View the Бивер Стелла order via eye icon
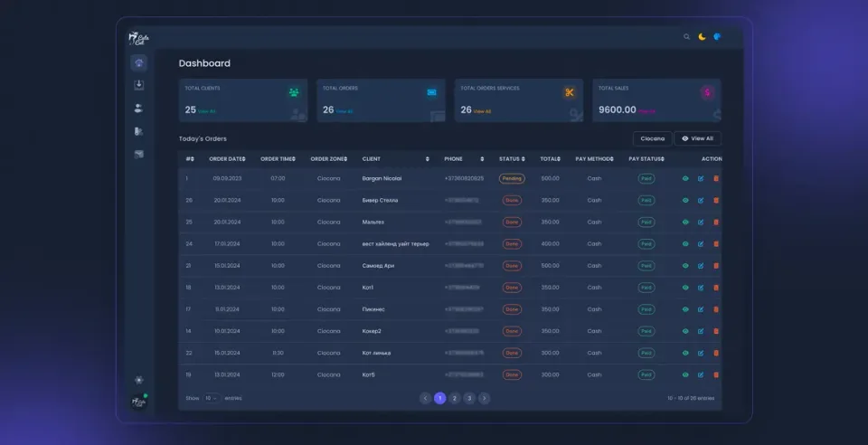Image resolution: width=868 pixels, height=445 pixels. (x=685, y=201)
